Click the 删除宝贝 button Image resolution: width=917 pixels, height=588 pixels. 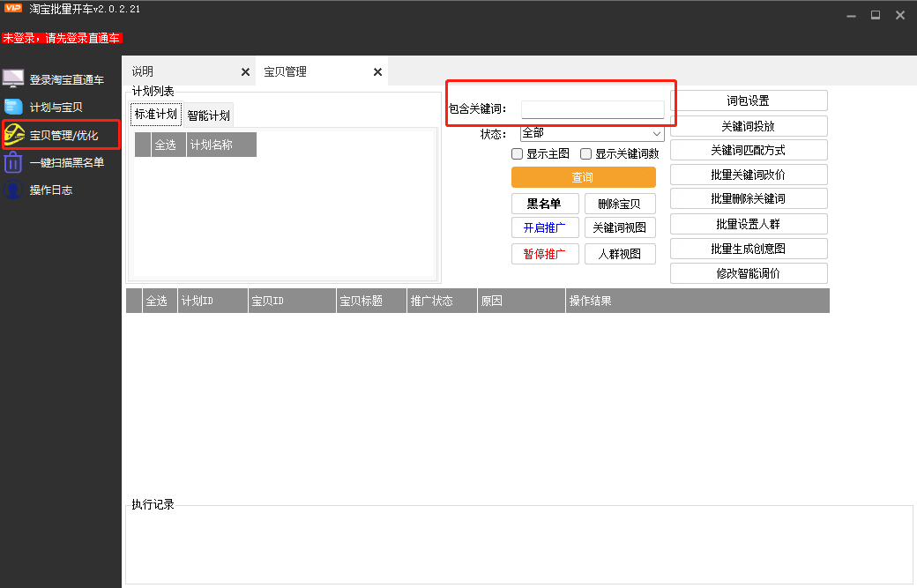pyautogui.click(x=619, y=204)
